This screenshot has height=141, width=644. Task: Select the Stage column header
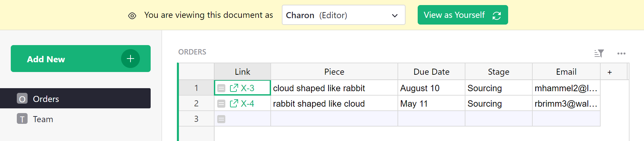point(498,72)
